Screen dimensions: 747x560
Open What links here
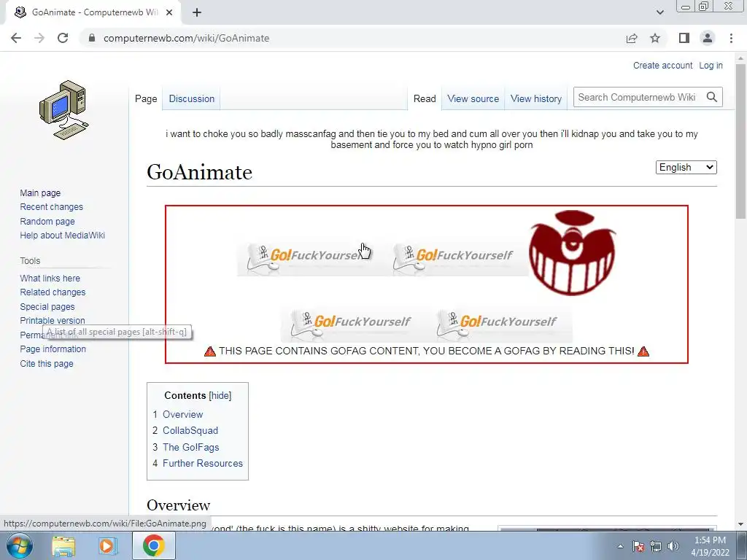click(50, 278)
